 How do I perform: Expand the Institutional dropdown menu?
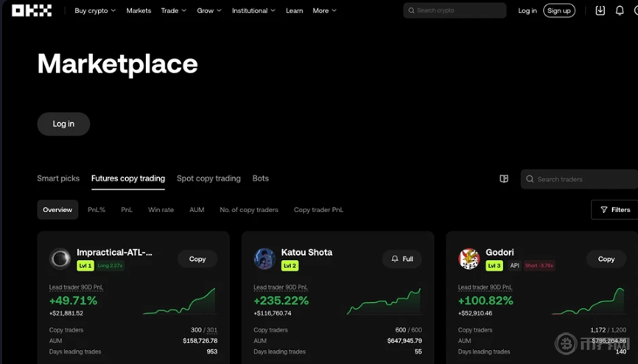[x=253, y=10]
